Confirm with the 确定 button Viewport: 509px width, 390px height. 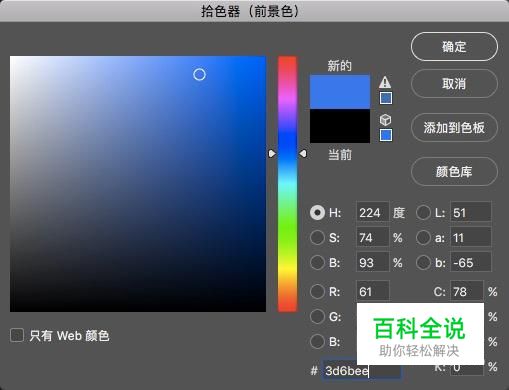pos(454,47)
